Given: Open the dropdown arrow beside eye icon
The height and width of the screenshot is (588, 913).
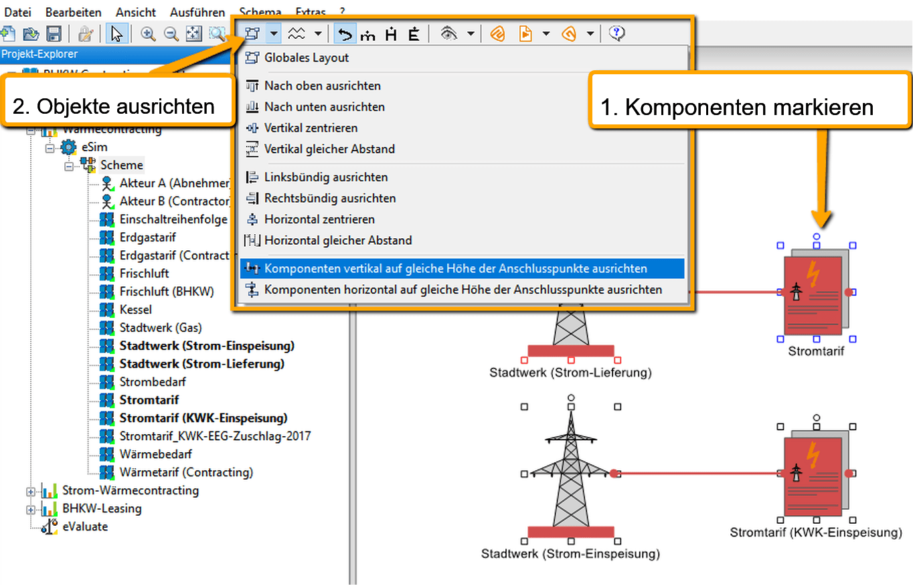Looking at the screenshot, I should point(471,33).
